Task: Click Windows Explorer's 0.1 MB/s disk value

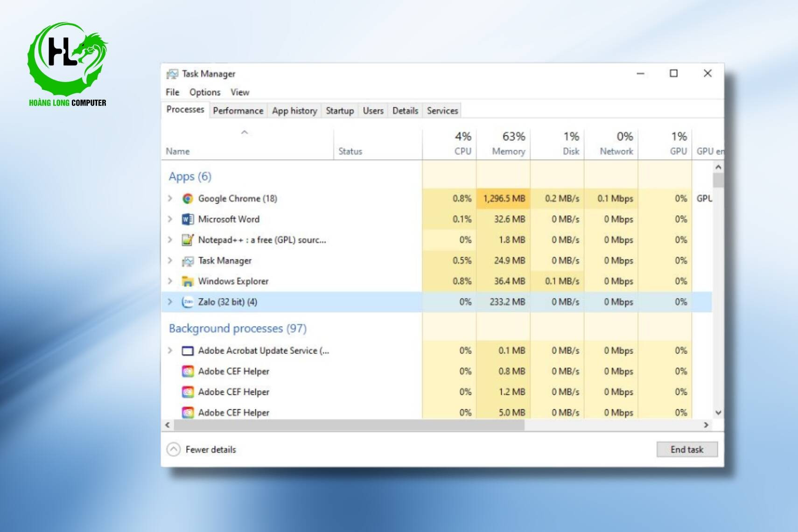Action: point(562,281)
